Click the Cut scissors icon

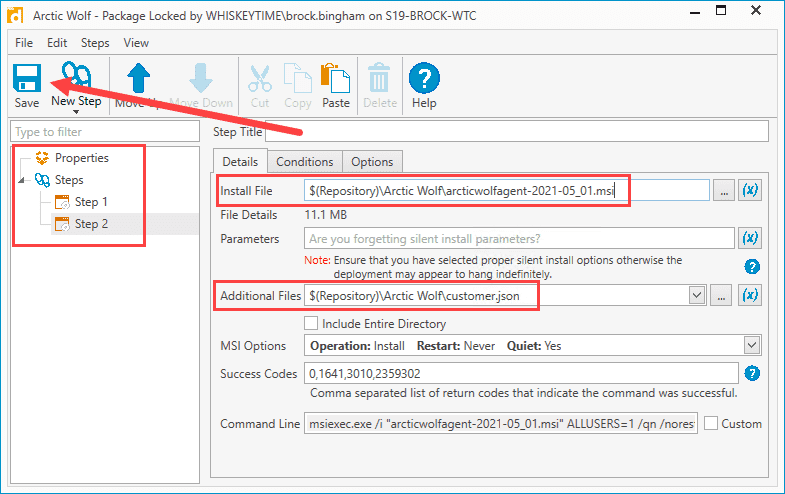260,79
